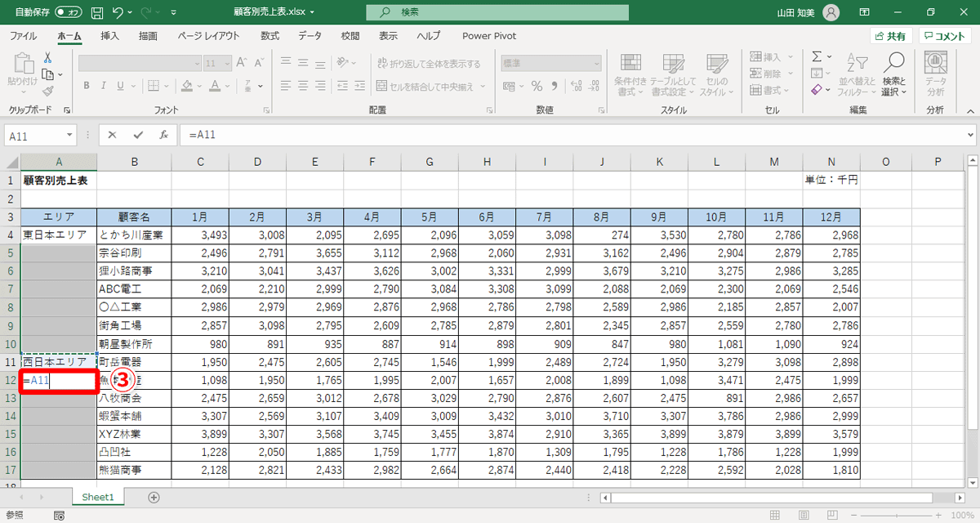Screen dimensions: 980x523
Task: Switch to the Data (データ) tab
Action: [x=310, y=36]
